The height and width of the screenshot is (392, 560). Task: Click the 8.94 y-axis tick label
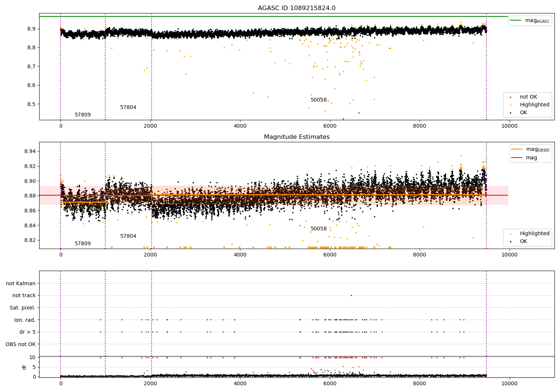pyautogui.click(x=30, y=152)
